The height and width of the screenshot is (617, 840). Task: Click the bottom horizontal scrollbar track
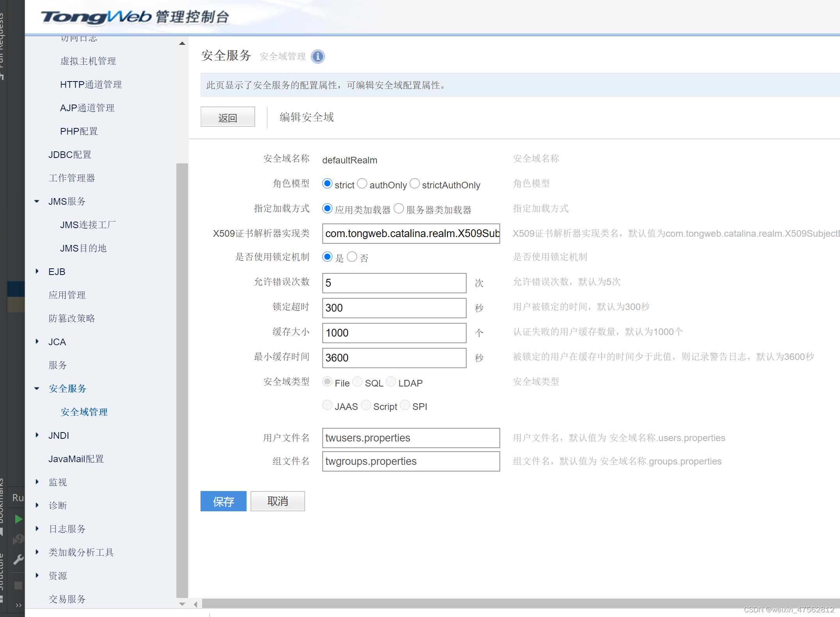[507, 604]
